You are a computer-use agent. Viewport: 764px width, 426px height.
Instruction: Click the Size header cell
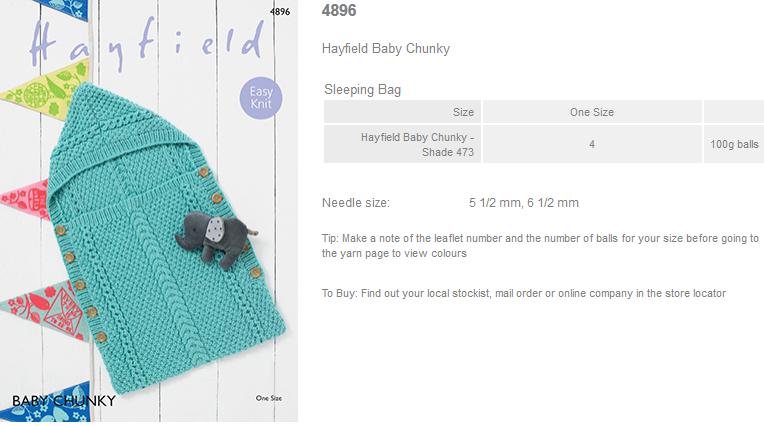pyautogui.click(x=402, y=112)
